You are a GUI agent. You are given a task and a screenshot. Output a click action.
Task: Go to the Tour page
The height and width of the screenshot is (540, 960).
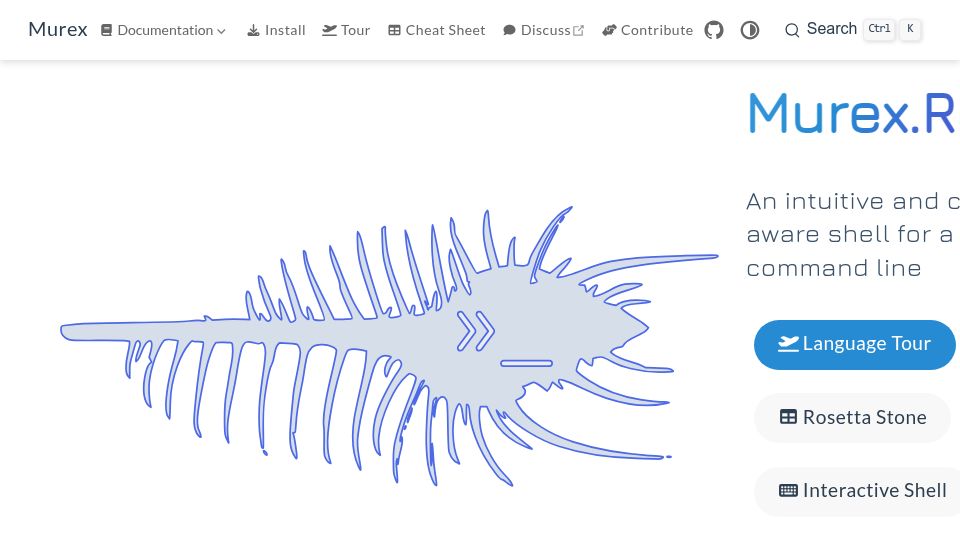point(346,30)
